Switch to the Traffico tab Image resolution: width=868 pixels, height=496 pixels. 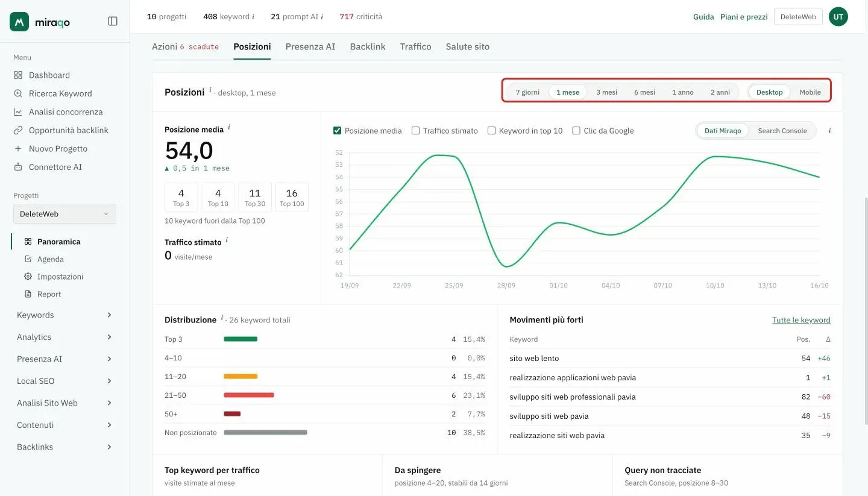[x=416, y=46]
